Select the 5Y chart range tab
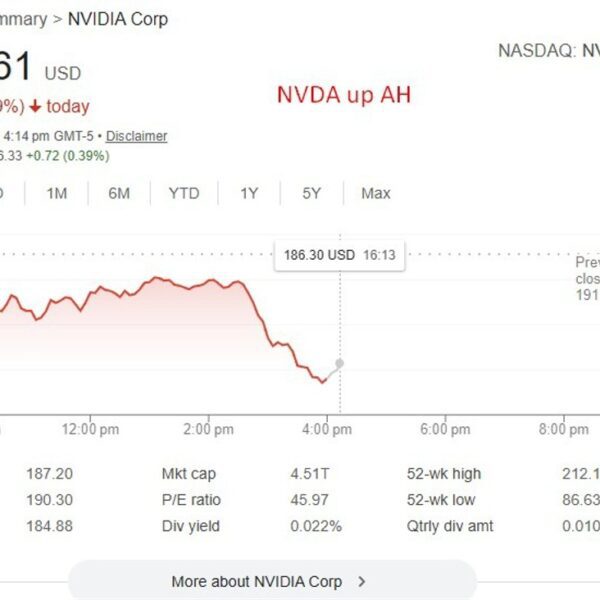The image size is (600, 600). 311,193
